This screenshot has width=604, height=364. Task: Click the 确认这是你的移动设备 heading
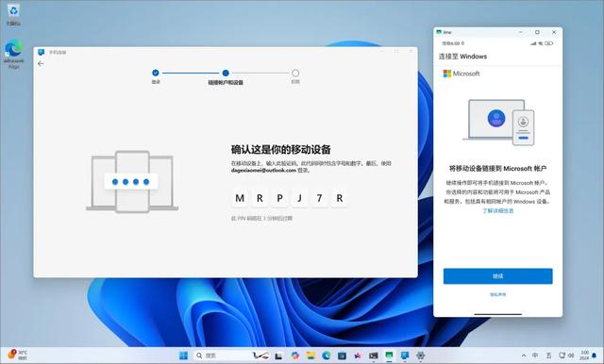(281, 149)
